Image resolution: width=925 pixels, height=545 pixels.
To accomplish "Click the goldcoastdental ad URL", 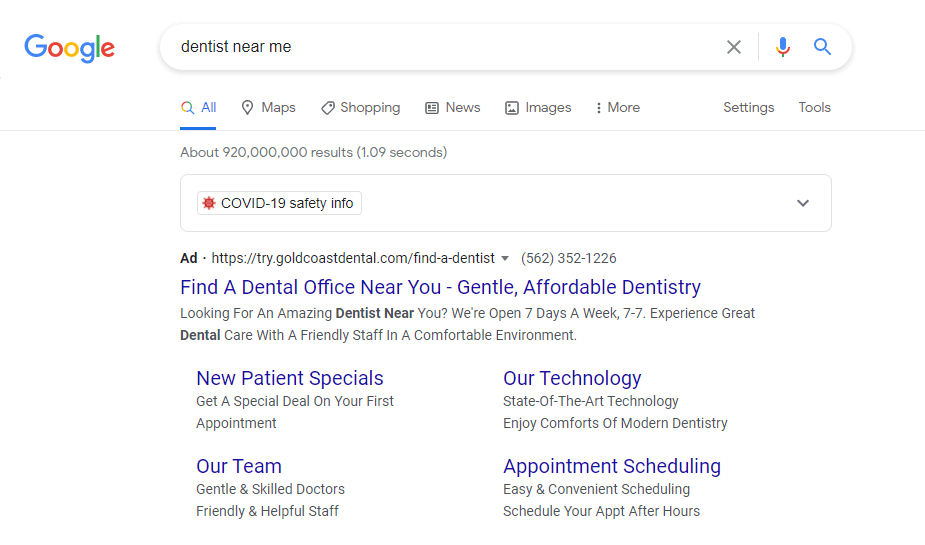I will pos(353,258).
